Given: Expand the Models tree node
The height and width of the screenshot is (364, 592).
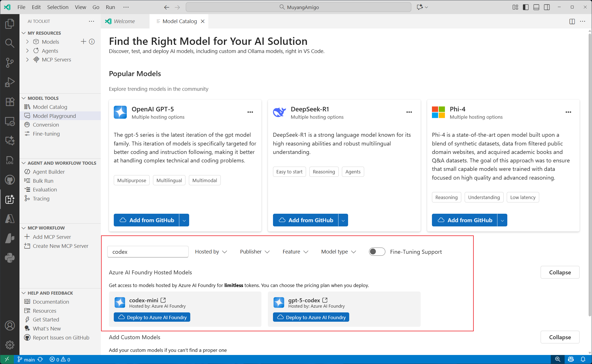Looking at the screenshot, I should pos(27,42).
